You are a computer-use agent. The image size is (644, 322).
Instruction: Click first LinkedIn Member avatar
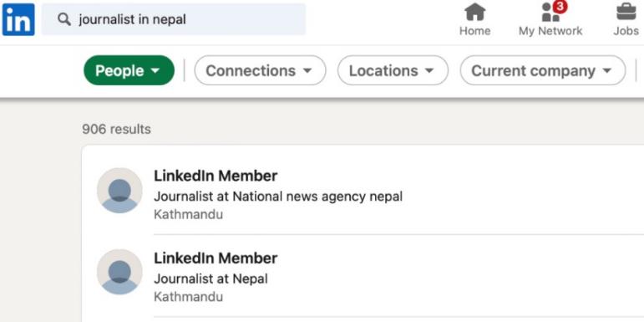[x=119, y=191]
